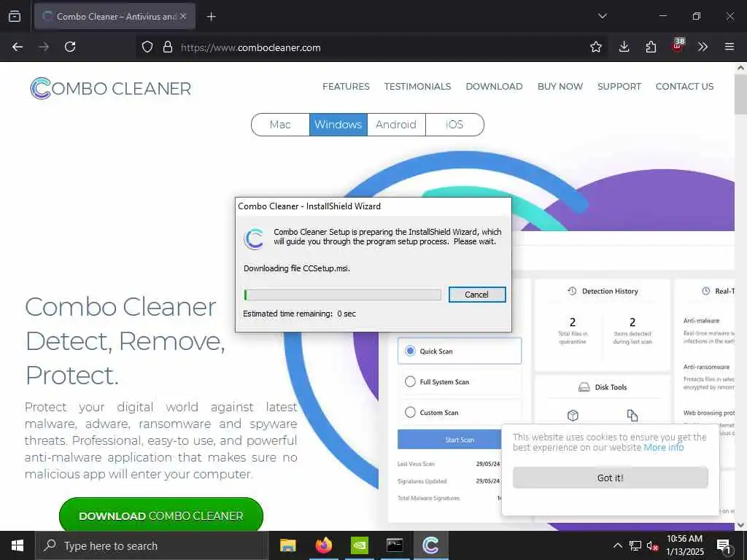Select the Windows platform tab
Image resolution: width=747 pixels, height=560 pixels.
(338, 125)
